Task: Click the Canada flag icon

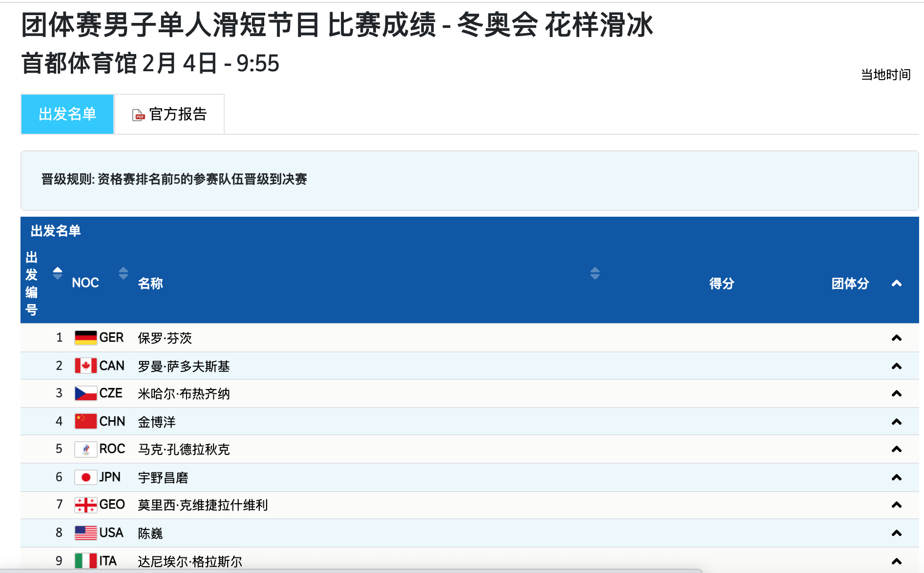Action: tap(85, 366)
